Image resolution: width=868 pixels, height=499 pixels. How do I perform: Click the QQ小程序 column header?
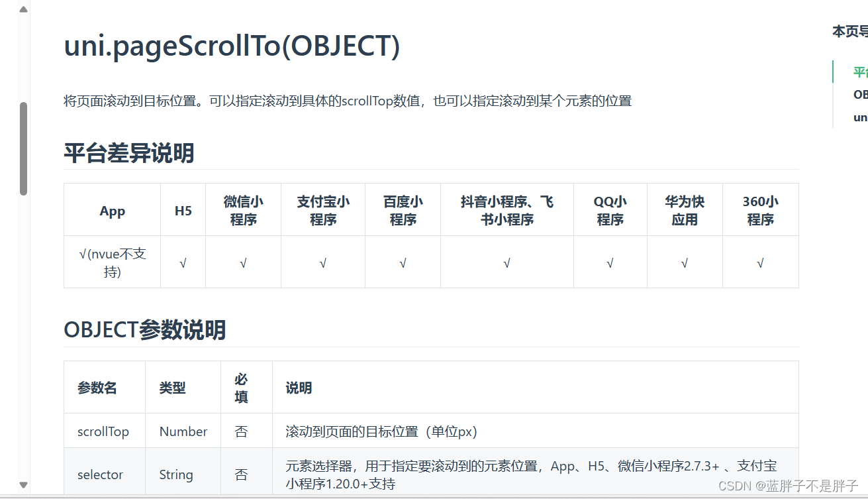click(x=610, y=211)
